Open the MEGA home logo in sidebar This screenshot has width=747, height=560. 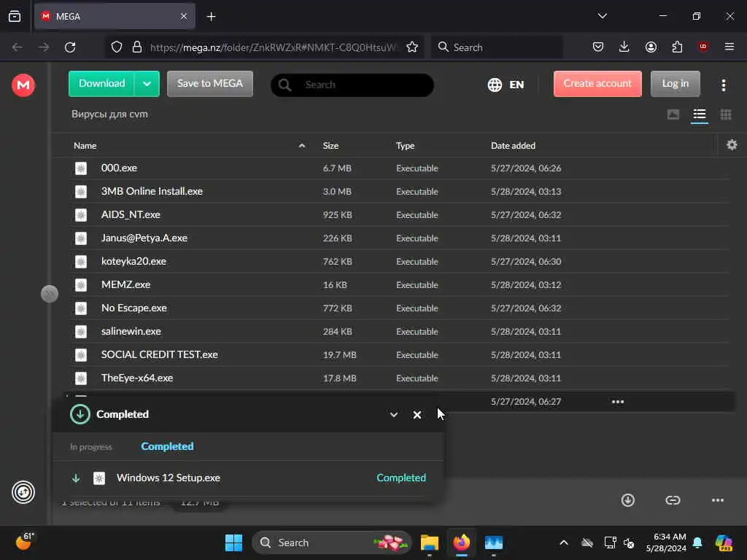point(23,85)
